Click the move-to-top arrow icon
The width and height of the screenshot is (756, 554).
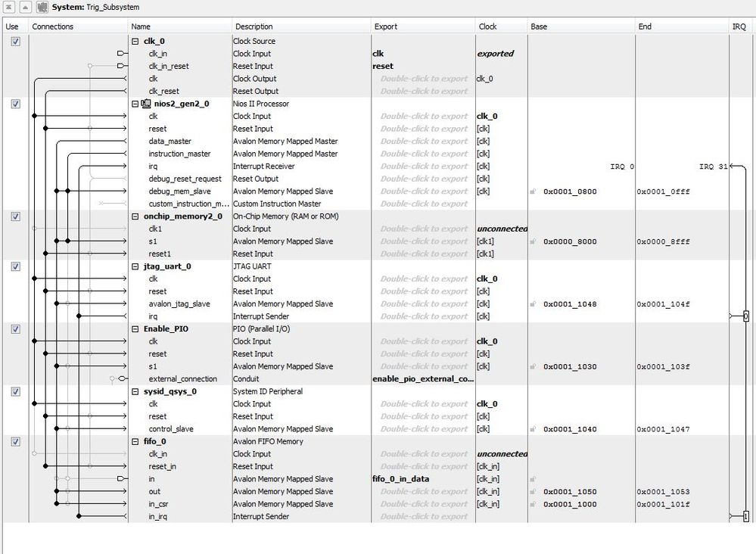[8, 8]
